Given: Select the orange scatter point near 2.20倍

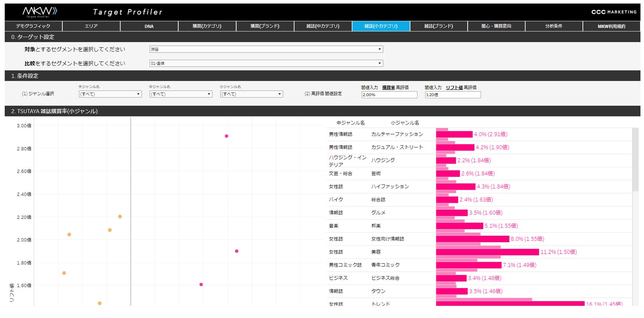Looking at the screenshot, I should (x=120, y=216).
